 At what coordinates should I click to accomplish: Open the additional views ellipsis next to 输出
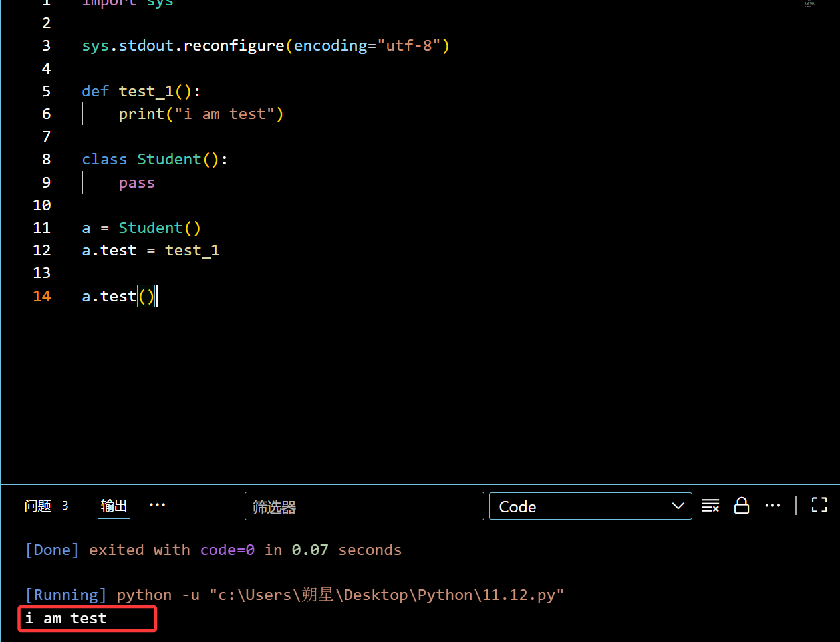point(157,505)
